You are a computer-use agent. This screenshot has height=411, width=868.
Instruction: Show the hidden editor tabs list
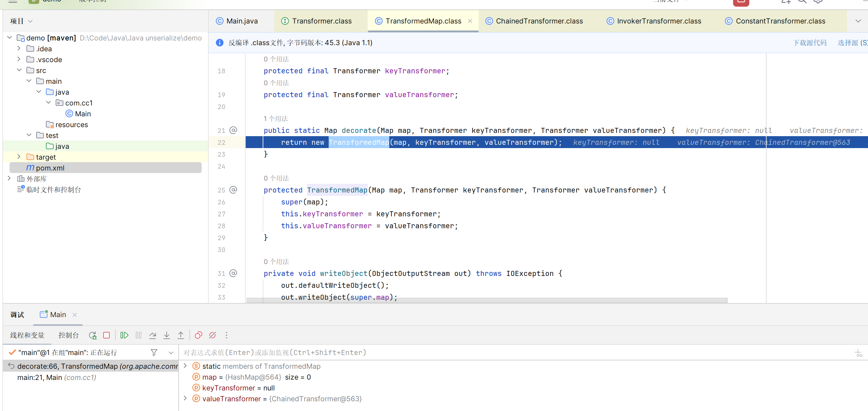(x=858, y=21)
